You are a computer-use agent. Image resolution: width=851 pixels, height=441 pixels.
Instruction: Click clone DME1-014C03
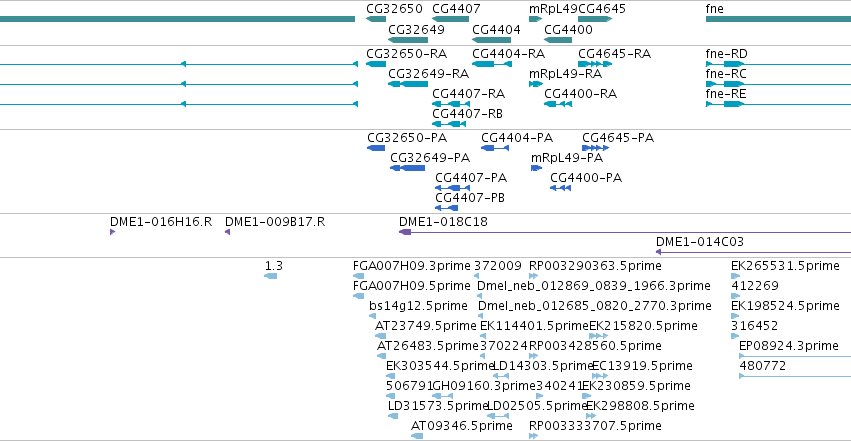pyautogui.click(x=700, y=242)
